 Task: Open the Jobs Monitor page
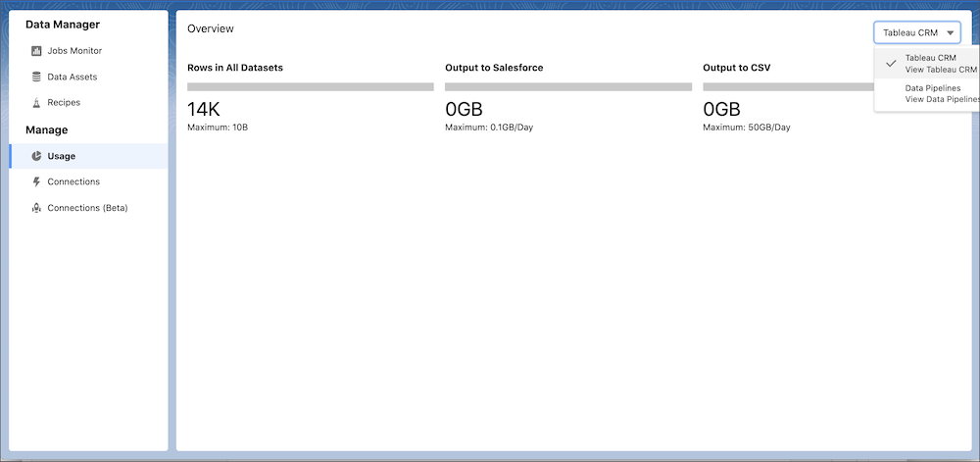pyautogui.click(x=74, y=51)
